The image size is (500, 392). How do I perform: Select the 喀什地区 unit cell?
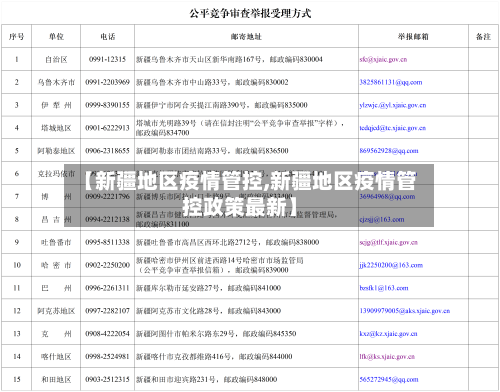tap(56, 357)
